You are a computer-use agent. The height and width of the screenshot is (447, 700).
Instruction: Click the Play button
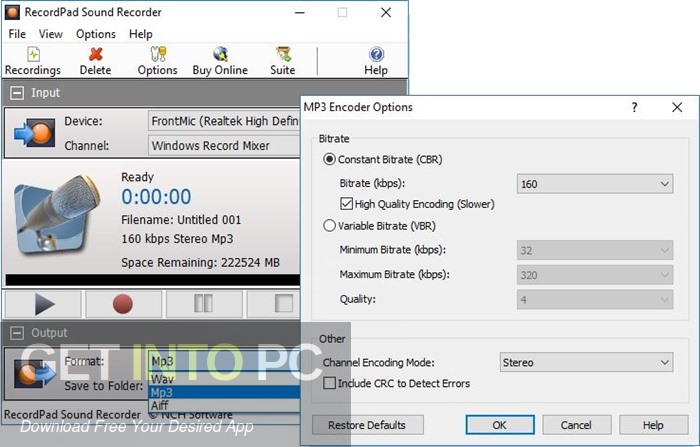[x=44, y=304]
